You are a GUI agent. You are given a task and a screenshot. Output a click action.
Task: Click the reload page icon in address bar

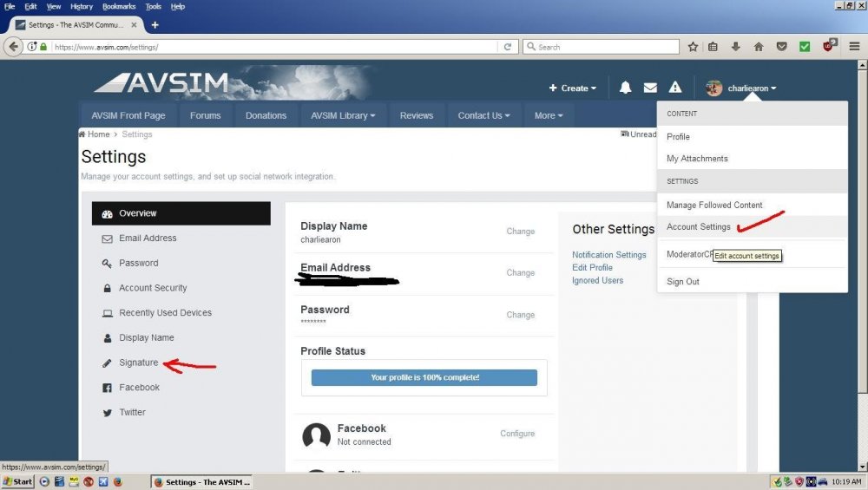click(x=507, y=47)
